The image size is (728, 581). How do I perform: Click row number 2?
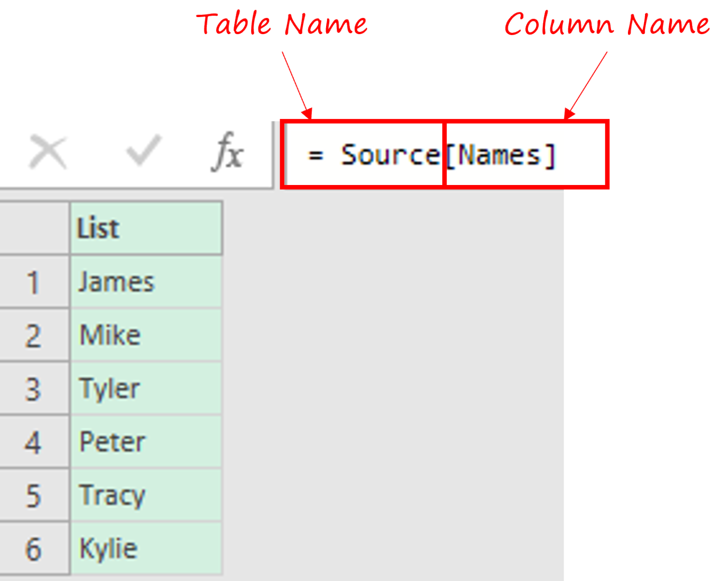point(33,336)
